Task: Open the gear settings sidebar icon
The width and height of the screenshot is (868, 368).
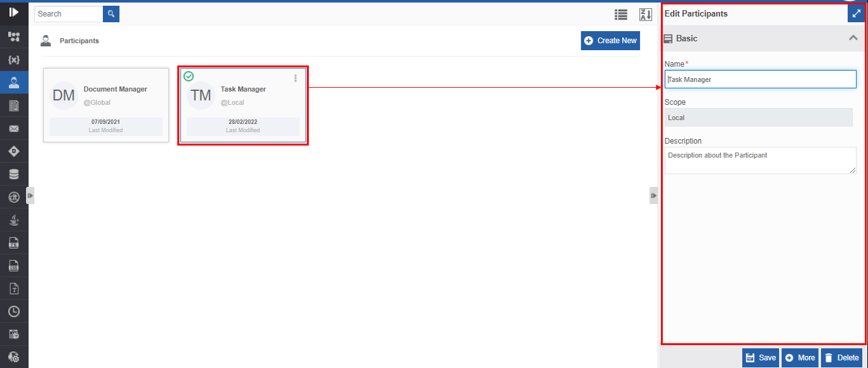Action: click(x=14, y=357)
